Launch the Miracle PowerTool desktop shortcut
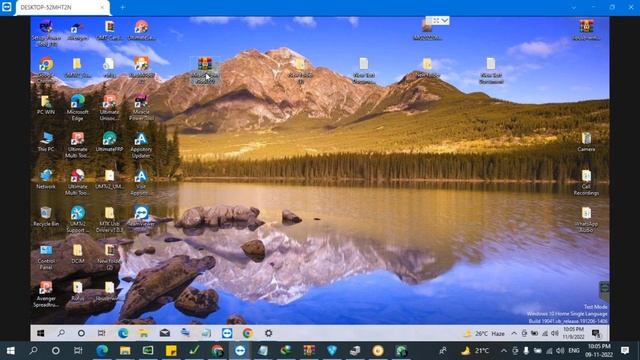This screenshot has width=640, height=360. [x=141, y=107]
